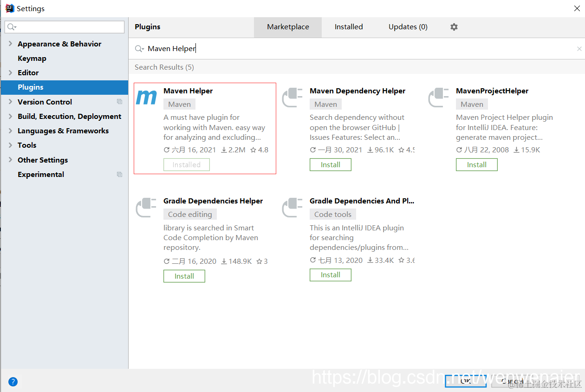This screenshot has height=392, width=585.
Task: Click the Search Results (5) label
Action: pos(164,67)
